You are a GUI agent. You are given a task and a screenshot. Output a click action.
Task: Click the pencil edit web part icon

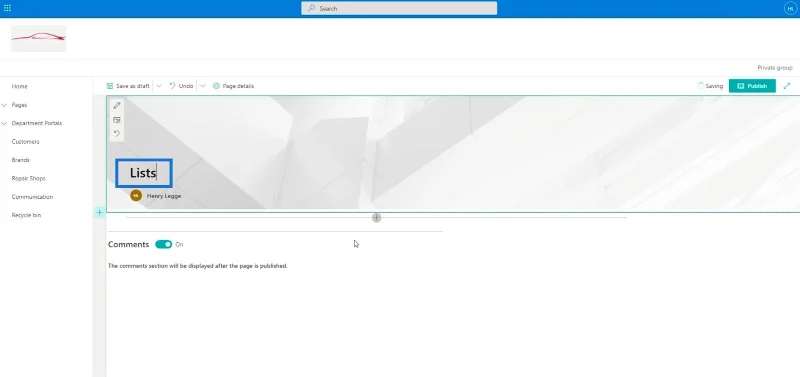tap(117, 106)
